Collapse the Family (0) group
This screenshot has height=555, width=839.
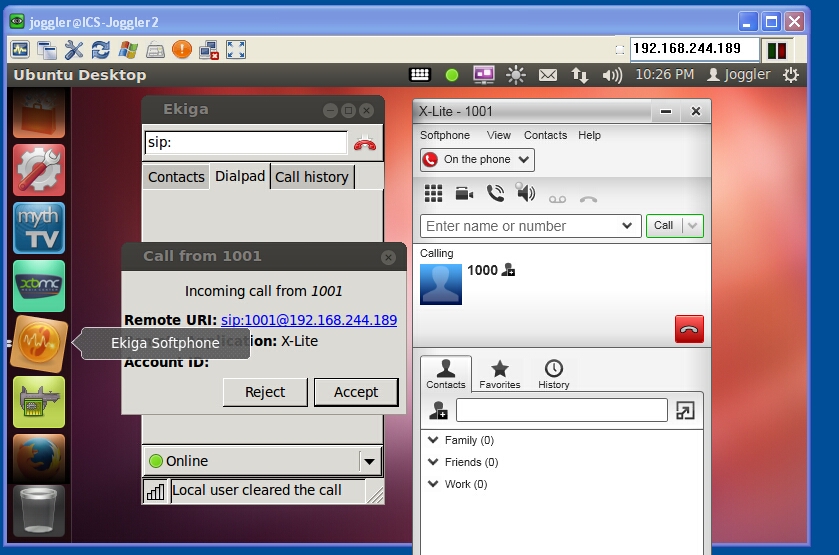433,440
